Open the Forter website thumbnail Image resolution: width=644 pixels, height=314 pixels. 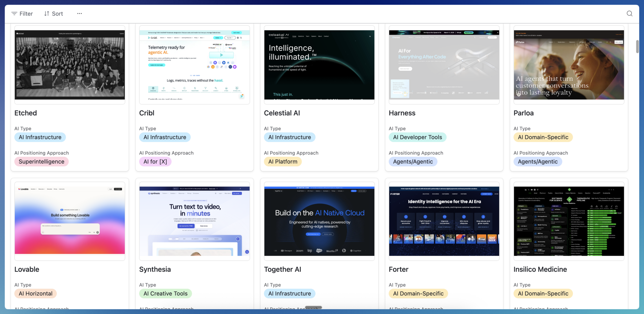pyautogui.click(x=444, y=221)
